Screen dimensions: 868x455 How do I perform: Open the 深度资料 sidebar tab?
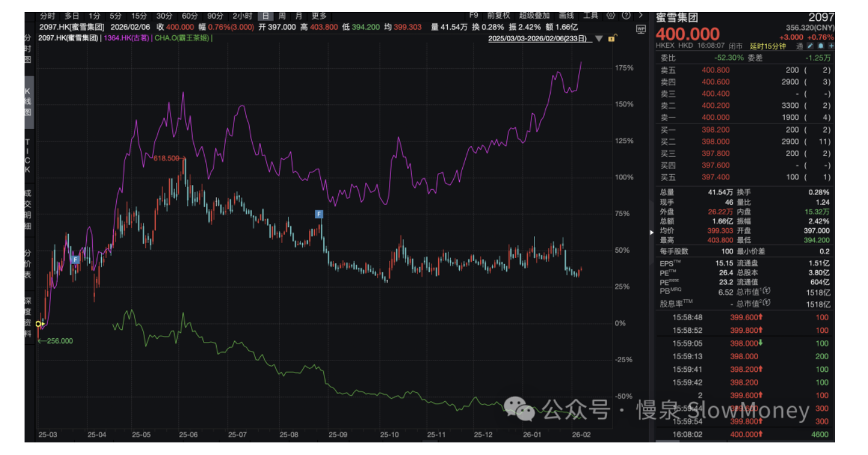click(x=28, y=317)
